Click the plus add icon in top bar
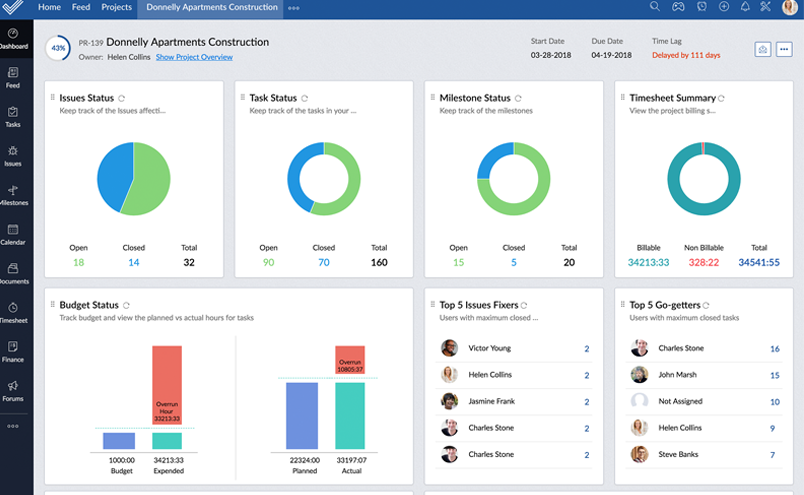The image size is (804, 495). [x=724, y=7]
